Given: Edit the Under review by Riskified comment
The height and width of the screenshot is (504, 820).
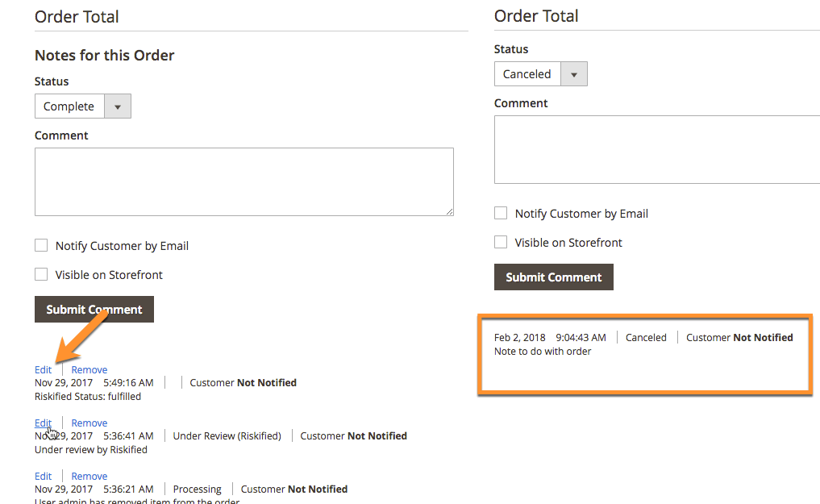Looking at the screenshot, I should (x=43, y=423).
